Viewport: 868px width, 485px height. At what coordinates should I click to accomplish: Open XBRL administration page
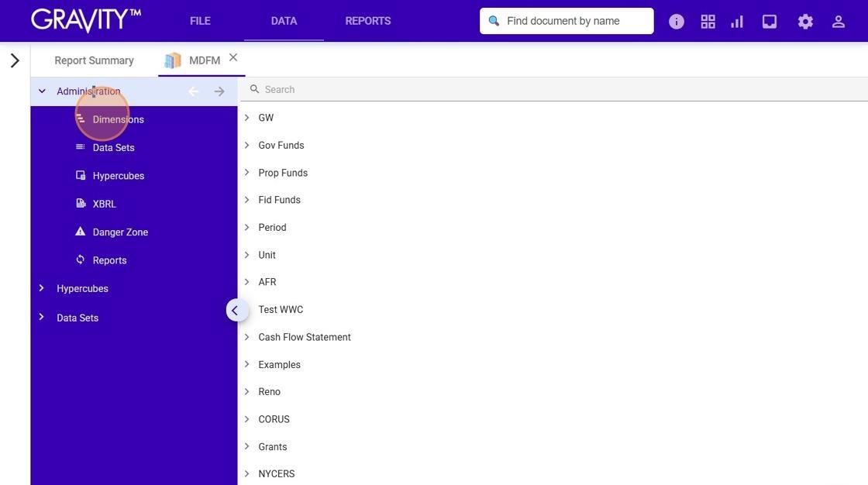104,205
